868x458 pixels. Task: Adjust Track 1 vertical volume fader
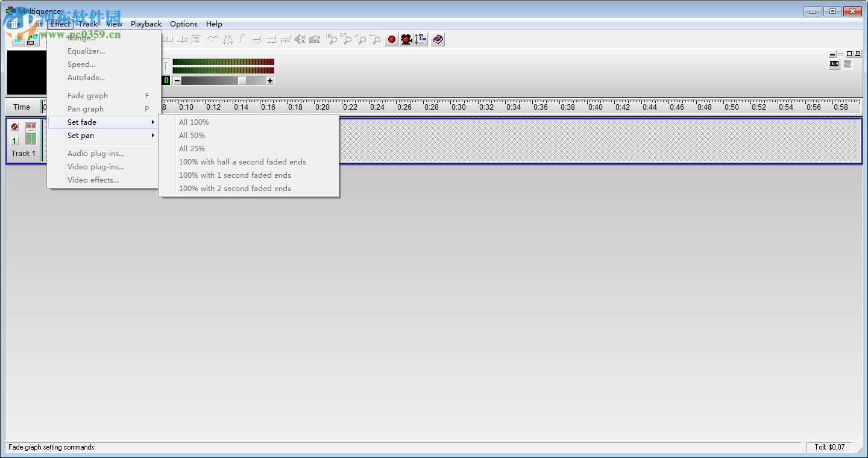(31, 134)
